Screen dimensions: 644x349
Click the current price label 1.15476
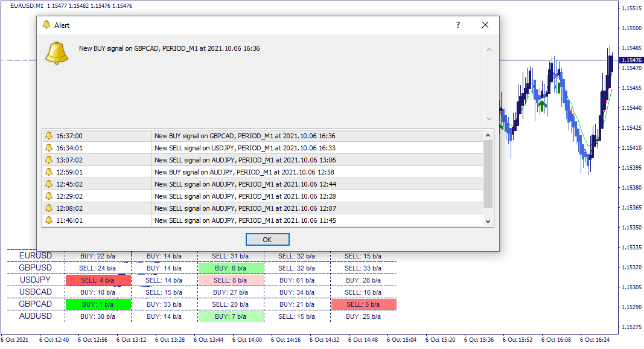point(631,60)
